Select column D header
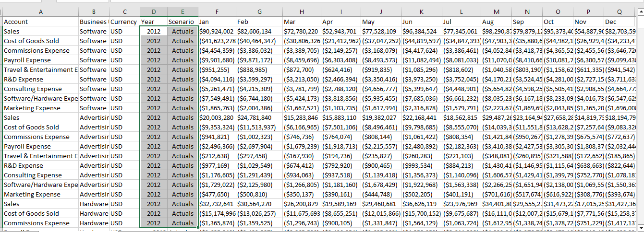Viewport: 644px width, 232px height. (x=154, y=12)
